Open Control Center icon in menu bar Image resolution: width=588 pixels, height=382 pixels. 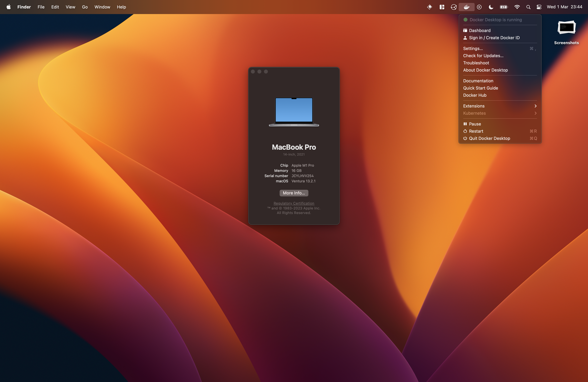(x=539, y=7)
